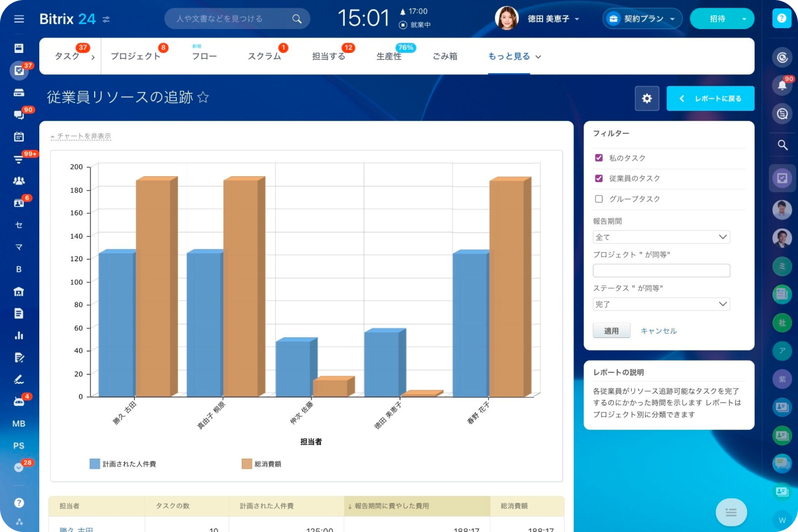The width and height of the screenshot is (798, 532).
Task: Open the スクラム tab
Action: [x=264, y=57]
